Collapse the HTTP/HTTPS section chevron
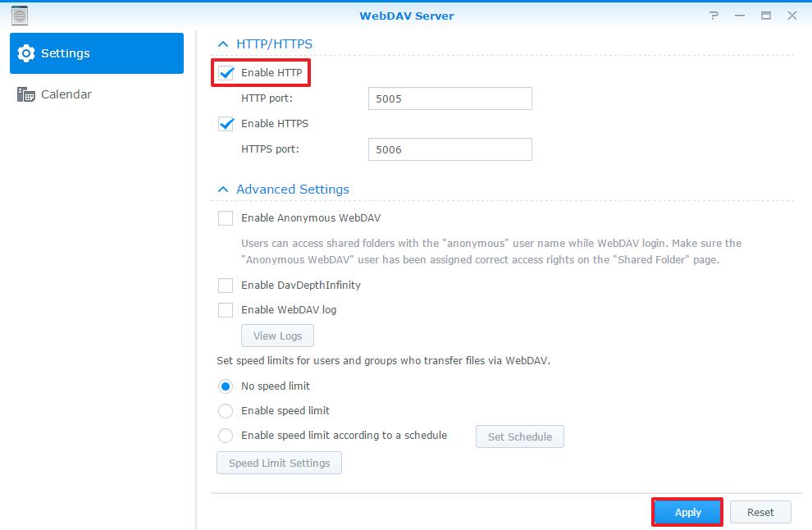 [223, 44]
